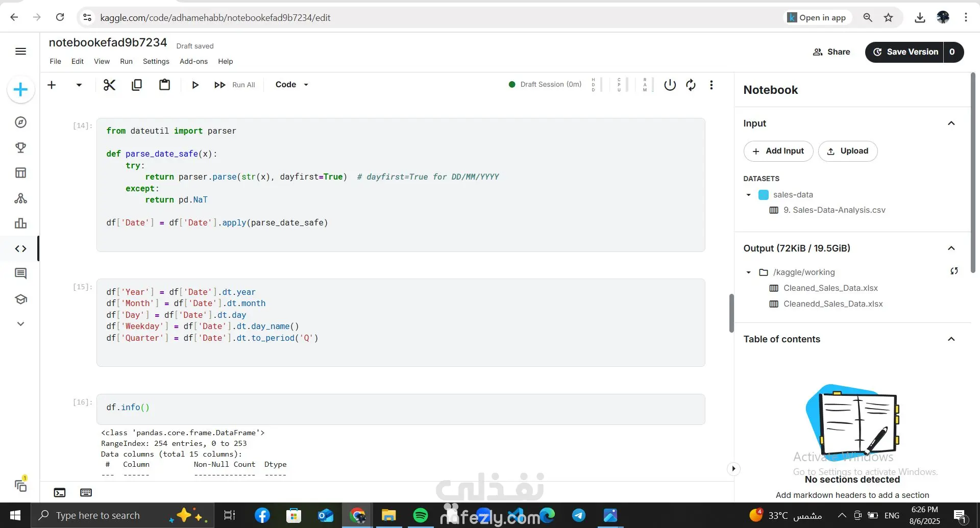Copy the selected cell
Viewport: 980px width, 528px height.
[137, 85]
